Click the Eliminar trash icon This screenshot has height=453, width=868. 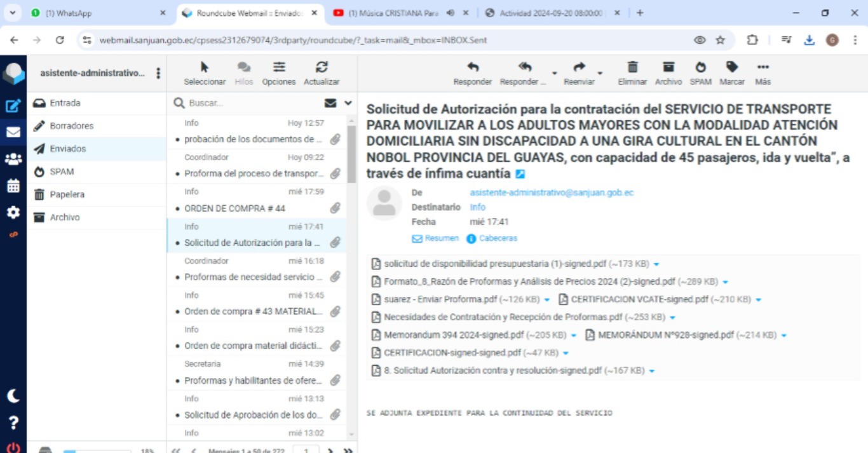[632, 67]
